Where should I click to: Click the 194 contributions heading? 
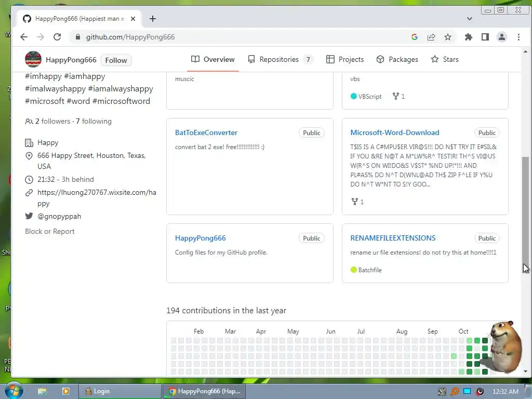coord(227,311)
